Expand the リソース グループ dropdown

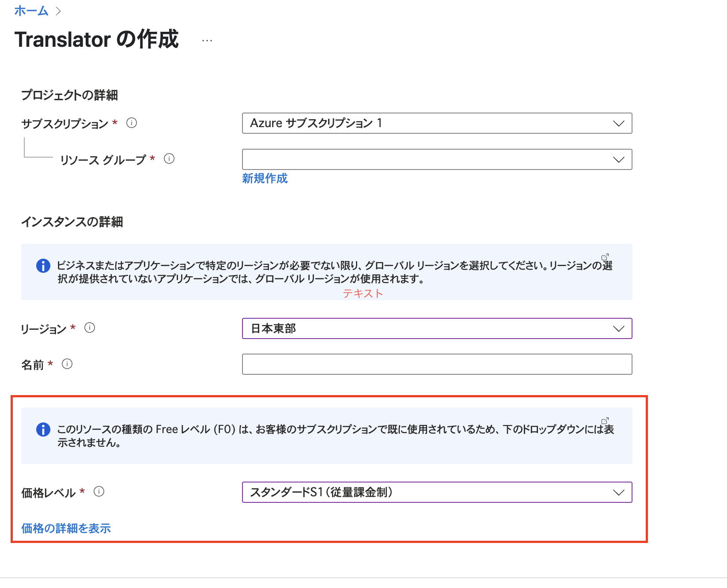619,159
